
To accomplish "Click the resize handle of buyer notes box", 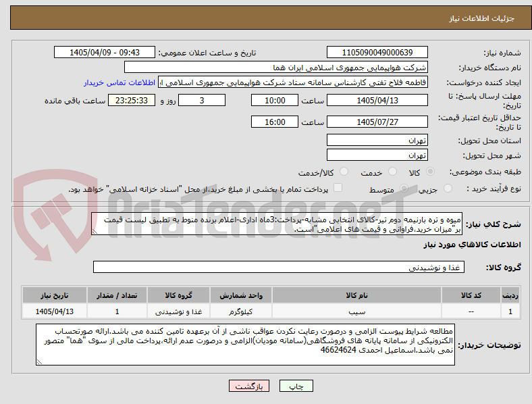I will click(39, 362).
